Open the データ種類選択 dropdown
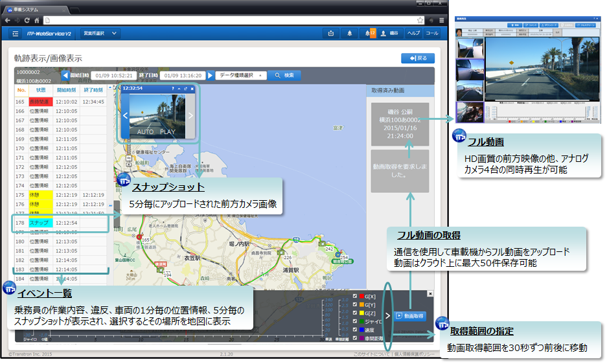 [x=240, y=75]
